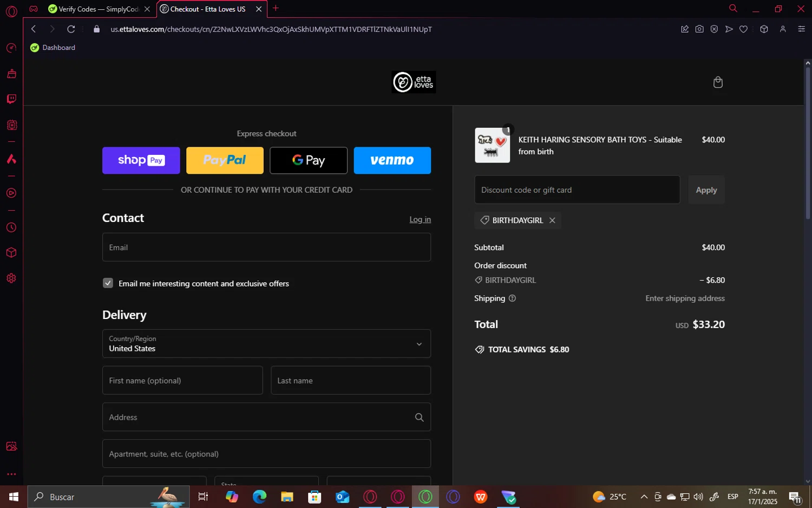
Task: Select the USD $33.20 total amount
Action: [700, 325]
